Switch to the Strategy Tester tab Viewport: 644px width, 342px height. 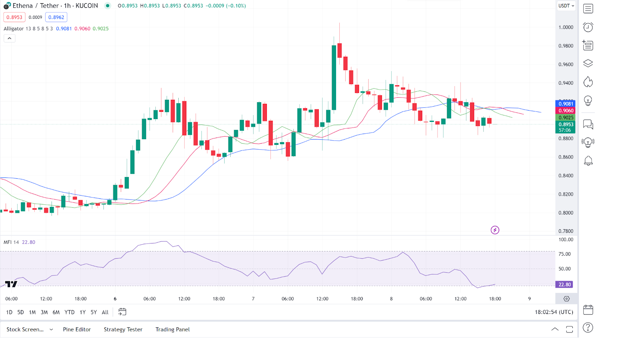pyautogui.click(x=123, y=330)
